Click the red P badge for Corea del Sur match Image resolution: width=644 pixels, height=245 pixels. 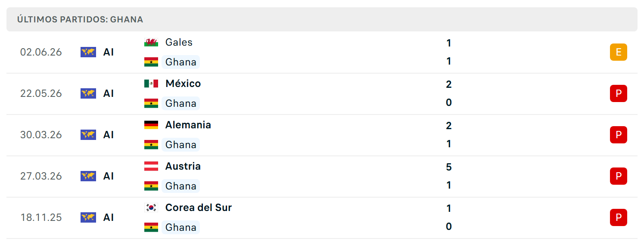(x=619, y=217)
